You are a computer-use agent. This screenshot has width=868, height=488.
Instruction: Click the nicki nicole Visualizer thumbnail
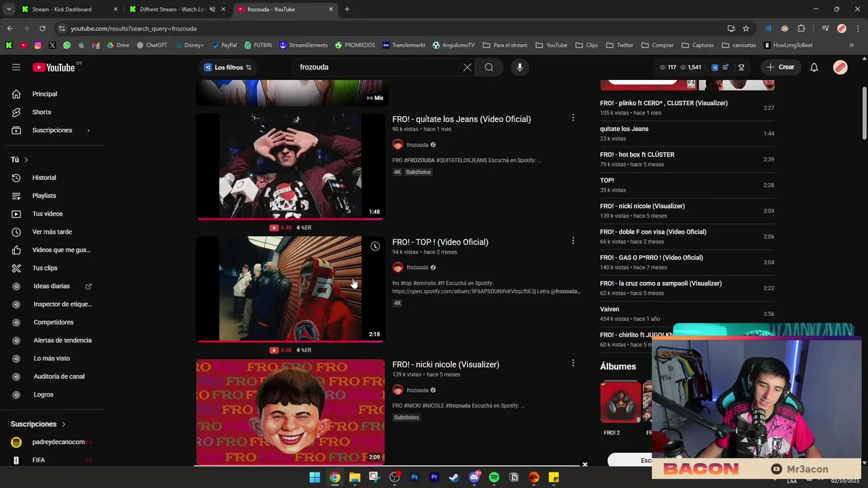(290, 411)
